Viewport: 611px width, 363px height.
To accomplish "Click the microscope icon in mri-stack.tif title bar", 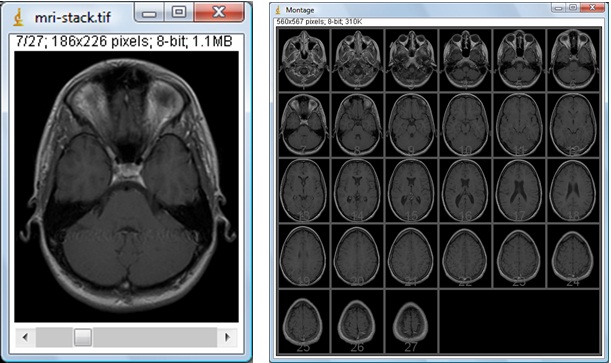I will [18, 17].
